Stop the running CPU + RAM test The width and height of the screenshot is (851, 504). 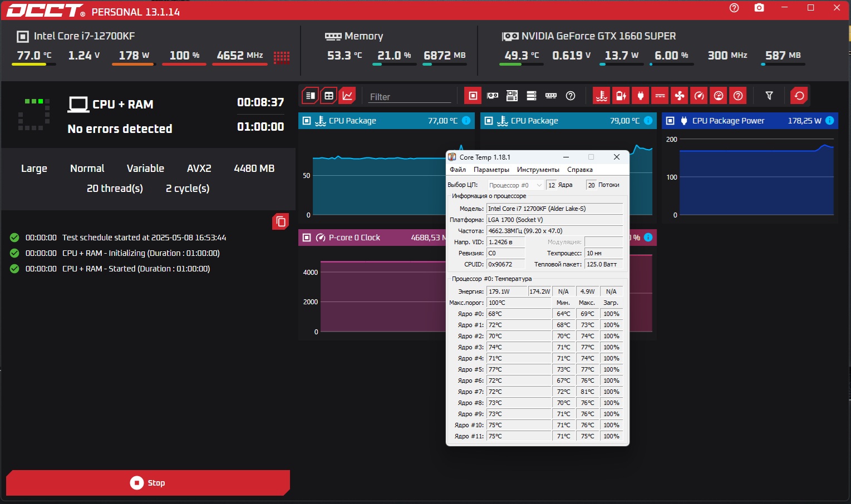[148, 483]
